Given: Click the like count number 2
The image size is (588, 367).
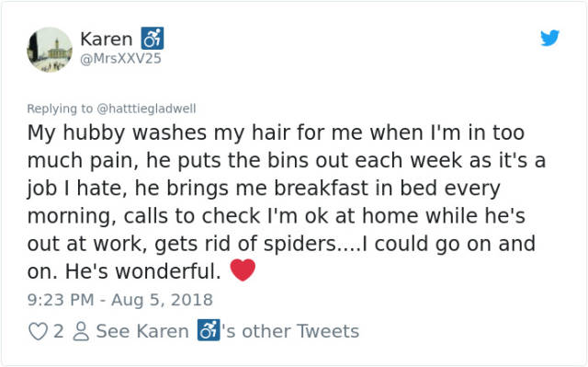Looking at the screenshot, I should point(58,331).
